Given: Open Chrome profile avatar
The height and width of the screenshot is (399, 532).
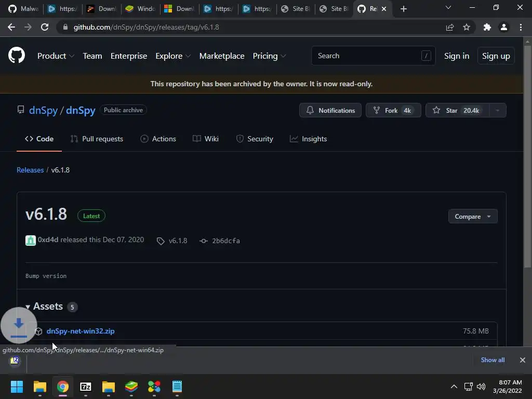Looking at the screenshot, I should (504, 27).
